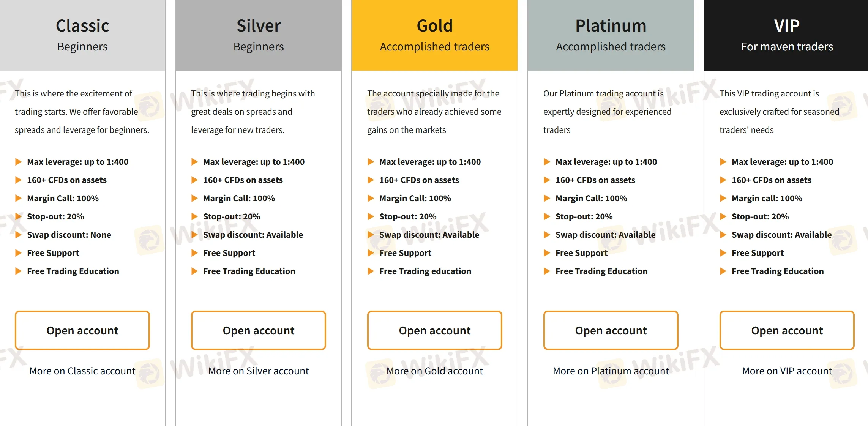The height and width of the screenshot is (426, 868).
Task: Click the arrow icon beside Gold Free Support
Action: (x=371, y=253)
